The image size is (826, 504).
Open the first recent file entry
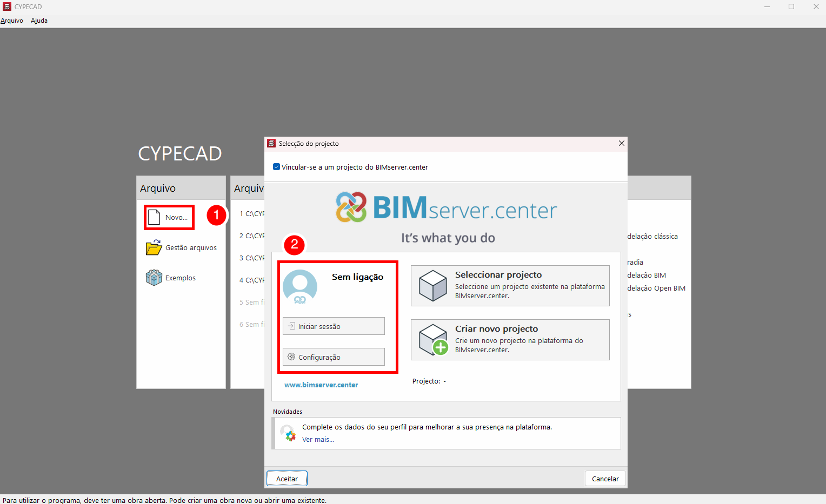point(252,214)
